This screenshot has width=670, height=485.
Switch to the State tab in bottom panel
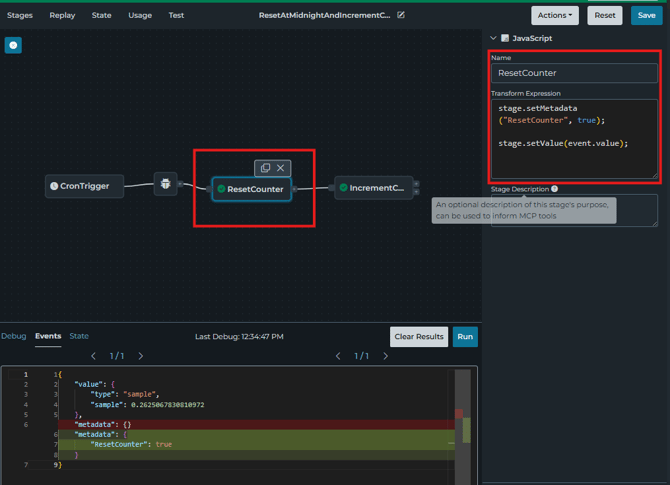(x=79, y=336)
